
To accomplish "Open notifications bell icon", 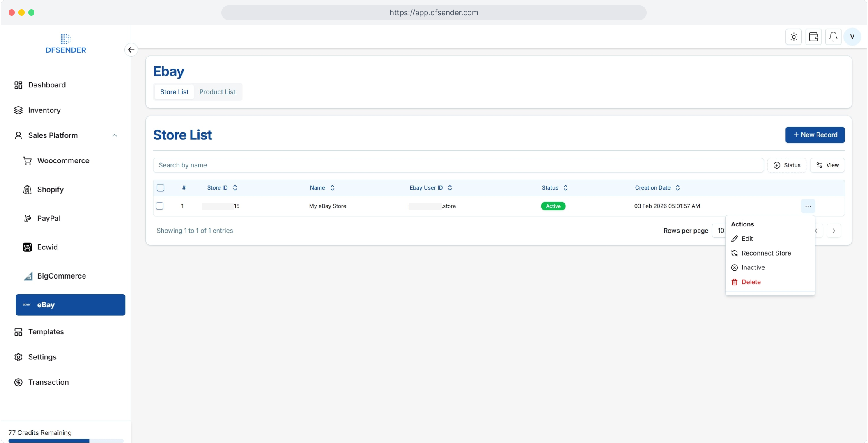I will click(x=833, y=37).
